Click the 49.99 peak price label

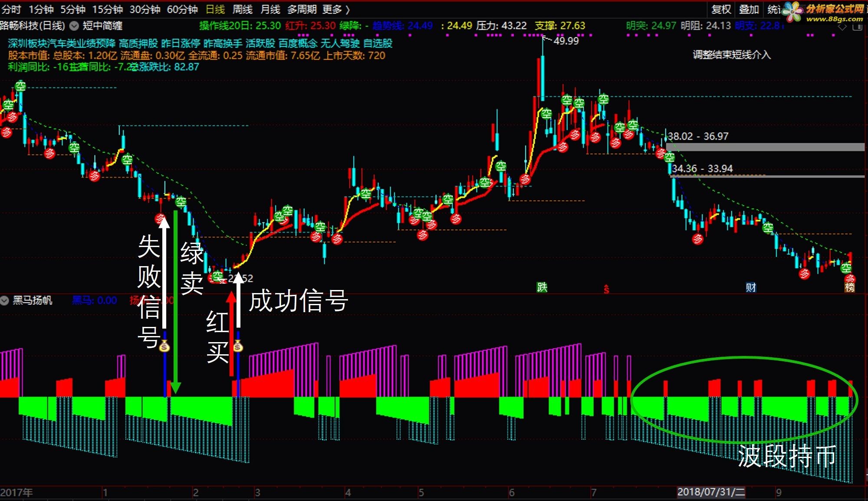tap(566, 41)
